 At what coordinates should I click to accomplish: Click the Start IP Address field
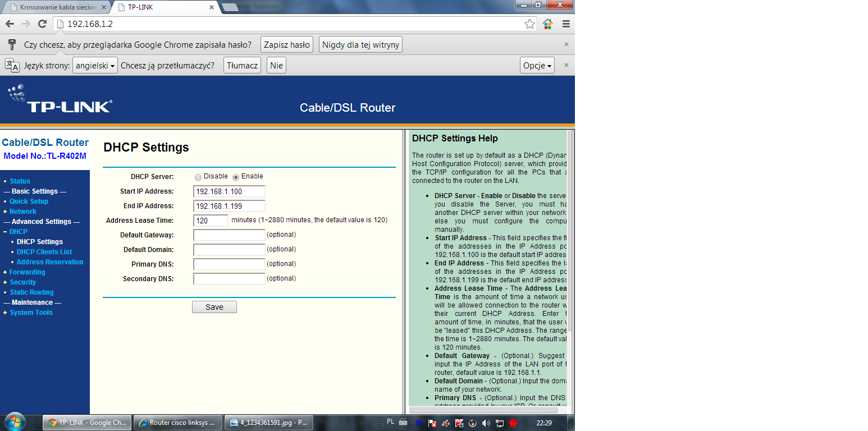pyautogui.click(x=229, y=191)
